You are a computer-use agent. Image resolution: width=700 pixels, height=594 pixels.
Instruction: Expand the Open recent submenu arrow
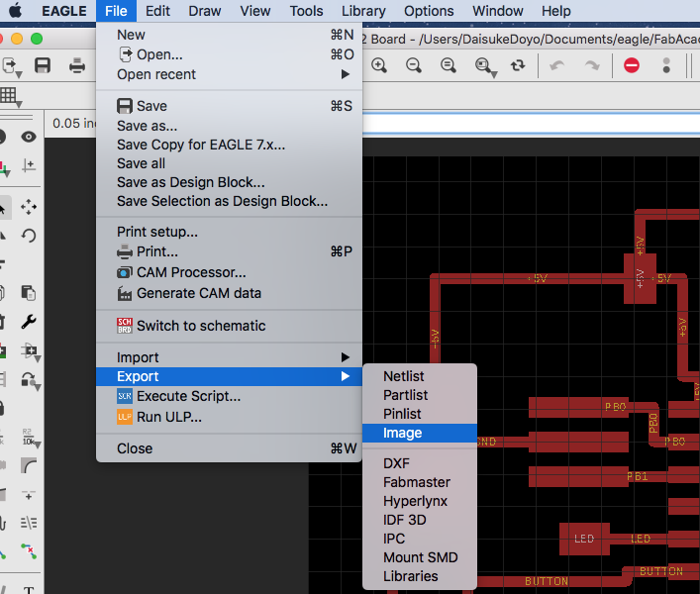pyautogui.click(x=346, y=74)
